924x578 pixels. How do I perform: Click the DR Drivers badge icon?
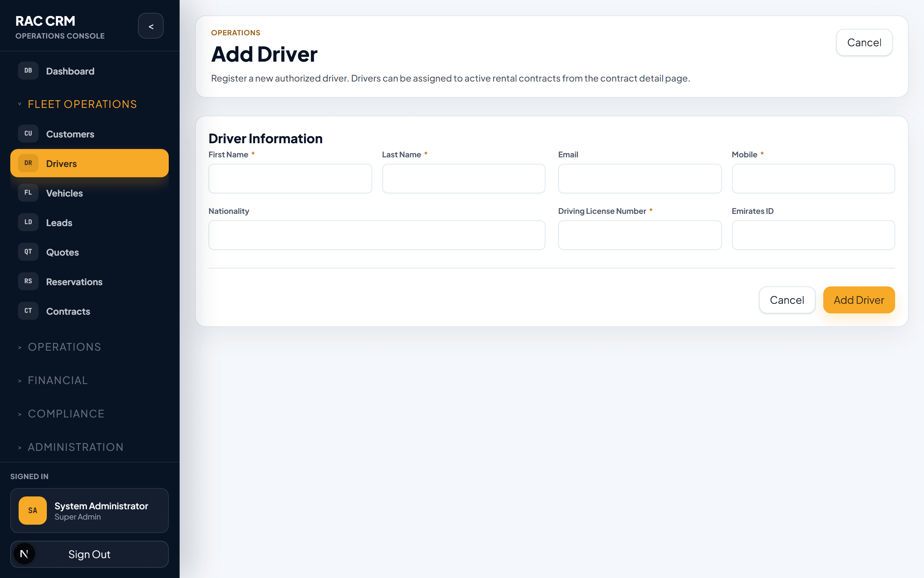pyautogui.click(x=28, y=163)
